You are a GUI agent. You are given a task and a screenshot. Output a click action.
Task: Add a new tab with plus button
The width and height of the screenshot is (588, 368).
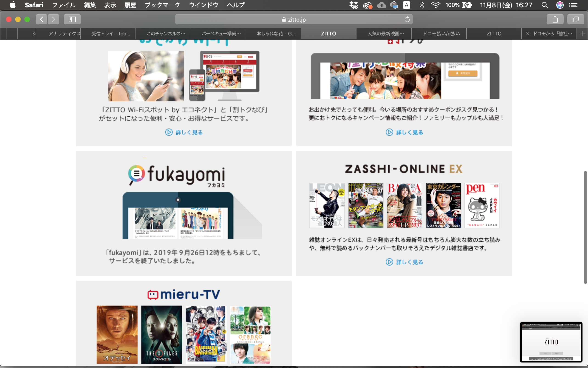(x=582, y=34)
